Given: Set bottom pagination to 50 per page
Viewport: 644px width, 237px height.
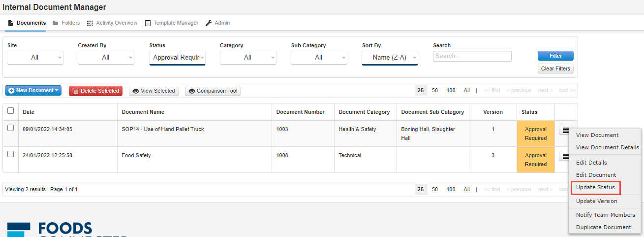Looking at the screenshot, I should tap(435, 189).
